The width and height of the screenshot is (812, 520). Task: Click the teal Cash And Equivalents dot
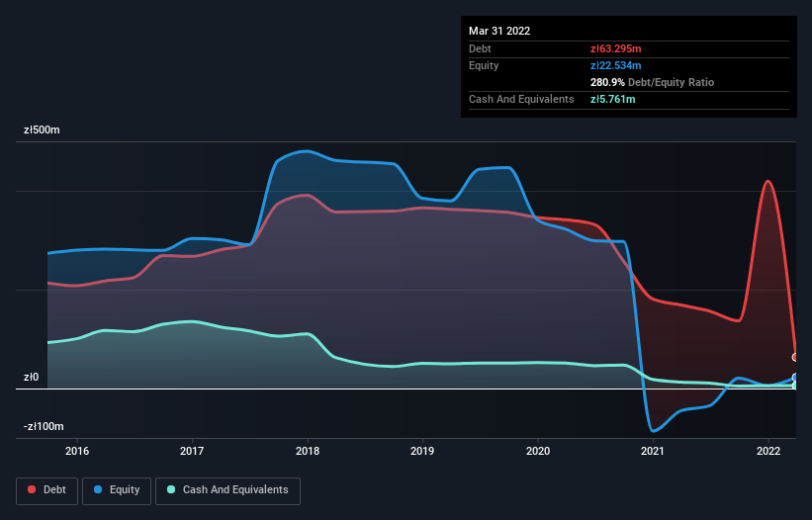coord(171,489)
